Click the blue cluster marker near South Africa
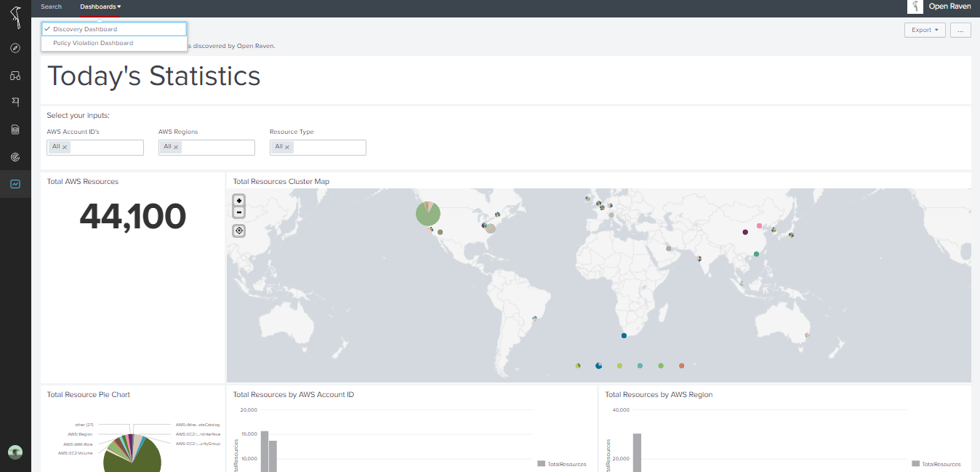The height and width of the screenshot is (472, 980). point(624,335)
